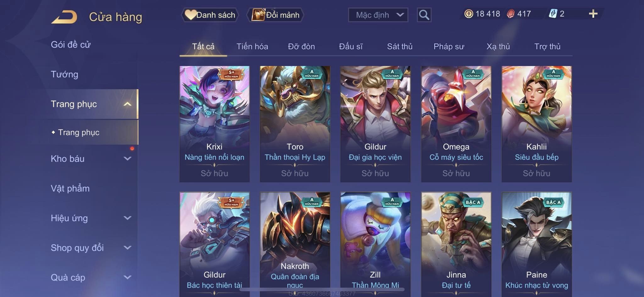This screenshot has height=297, width=644.
Task: Click the blue voucher ticket icon
Action: coord(553,14)
